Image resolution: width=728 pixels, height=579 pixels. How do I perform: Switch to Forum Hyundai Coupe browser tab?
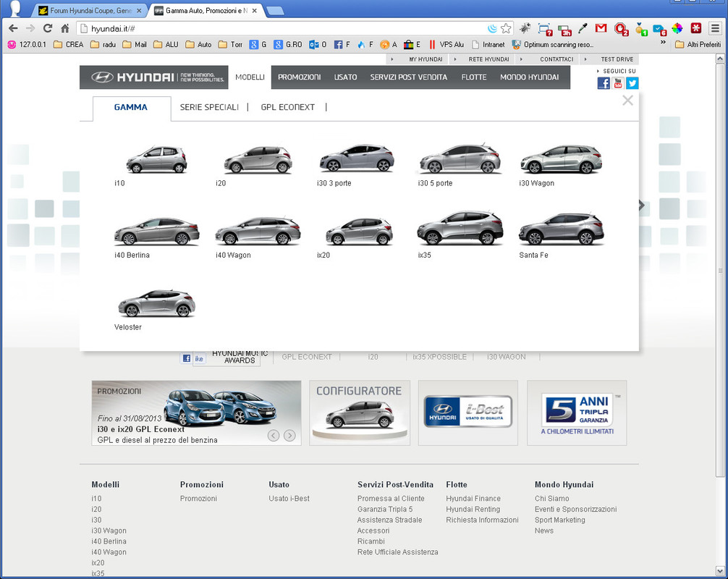click(90, 10)
